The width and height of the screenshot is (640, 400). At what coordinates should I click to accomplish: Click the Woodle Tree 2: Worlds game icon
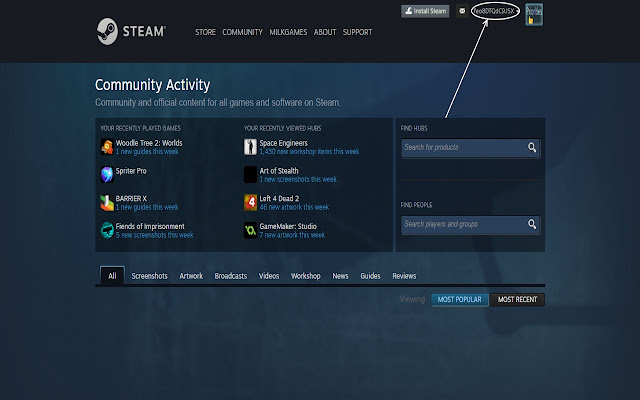[x=107, y=147]
